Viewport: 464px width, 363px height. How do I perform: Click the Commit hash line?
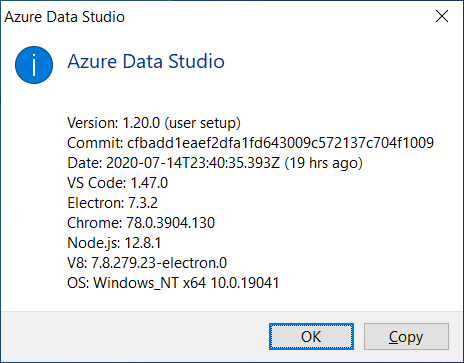tap(250, 143)
